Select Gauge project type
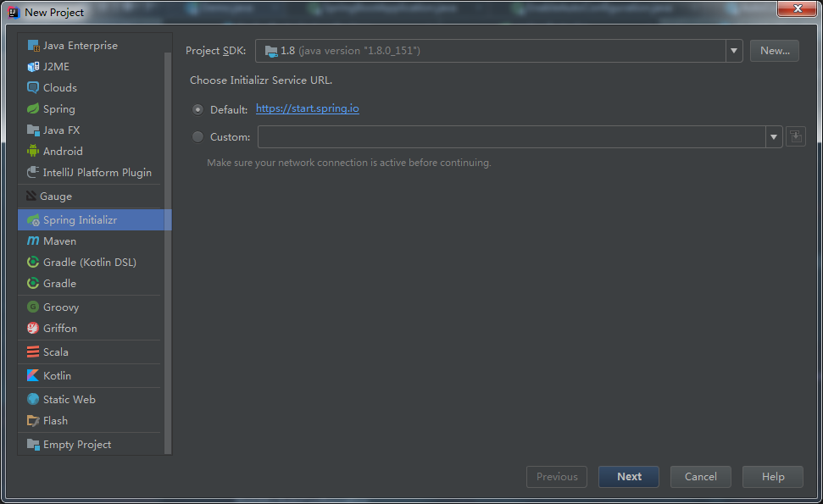 92,197
